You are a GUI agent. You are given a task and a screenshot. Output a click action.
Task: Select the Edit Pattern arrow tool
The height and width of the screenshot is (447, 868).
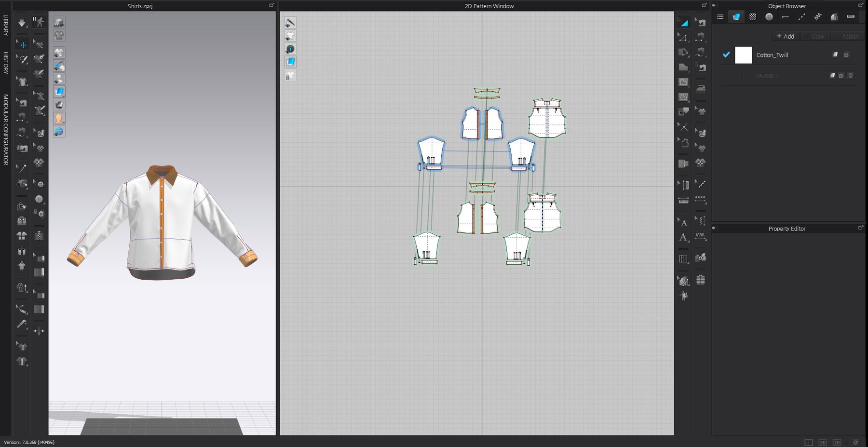[x=39, y=45]
